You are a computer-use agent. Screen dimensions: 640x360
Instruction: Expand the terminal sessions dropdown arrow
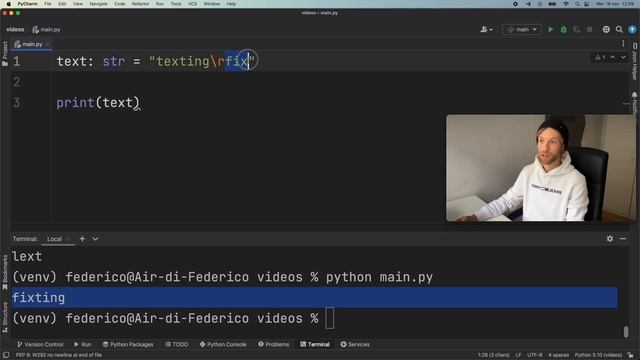(95, 239)
